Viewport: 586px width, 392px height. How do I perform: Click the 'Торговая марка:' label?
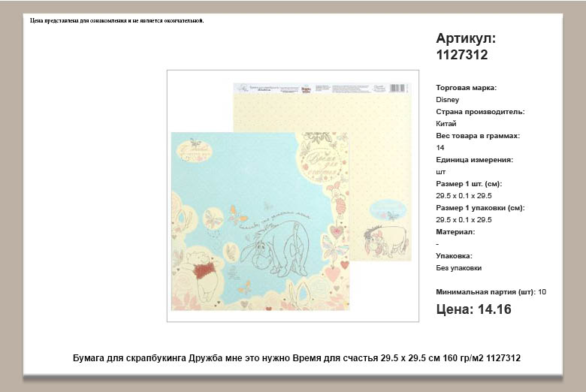click(x=466, y=88)
